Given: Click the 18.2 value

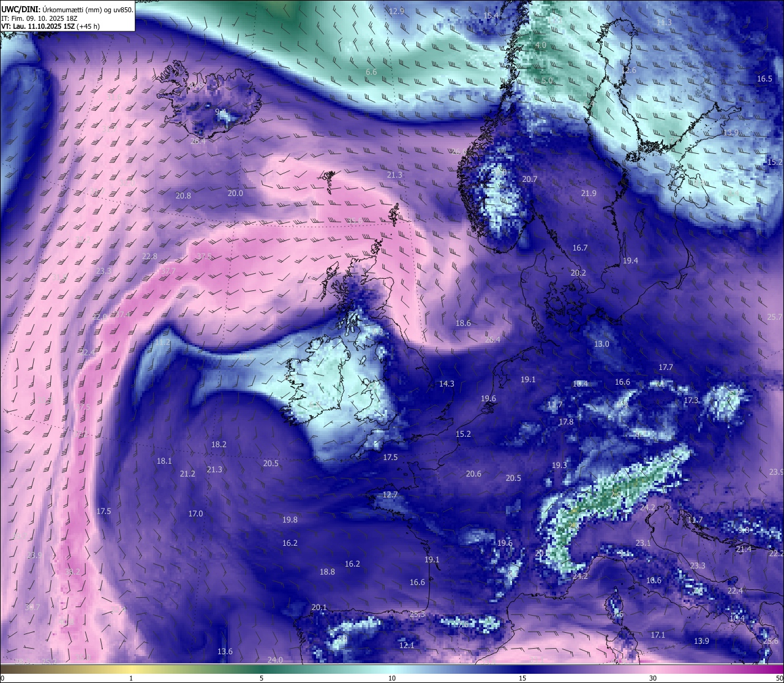Looking at the screenshot, I should point(219,445).
